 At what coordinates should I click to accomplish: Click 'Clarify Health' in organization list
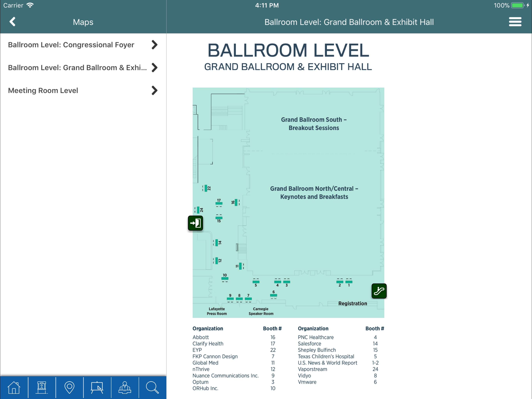click(208, 344)
